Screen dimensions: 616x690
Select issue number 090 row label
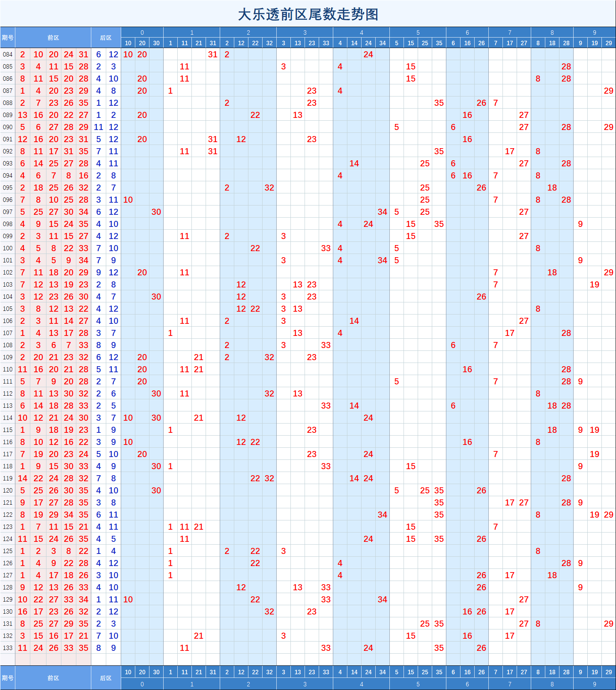point(8,127)
